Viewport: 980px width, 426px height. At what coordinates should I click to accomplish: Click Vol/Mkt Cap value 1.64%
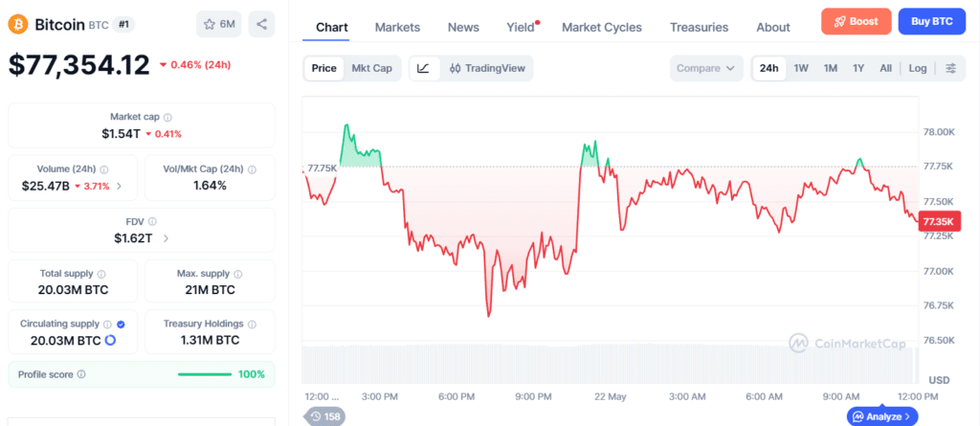[x=210, y=186]
